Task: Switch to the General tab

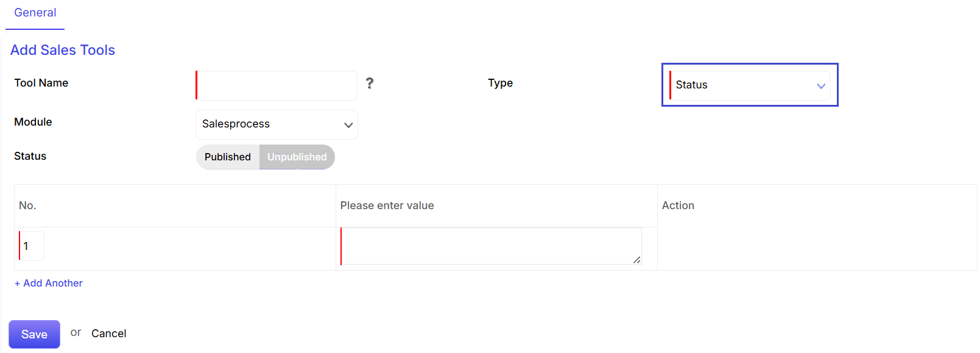Action: pyautogui.click(x=35, y=13)
